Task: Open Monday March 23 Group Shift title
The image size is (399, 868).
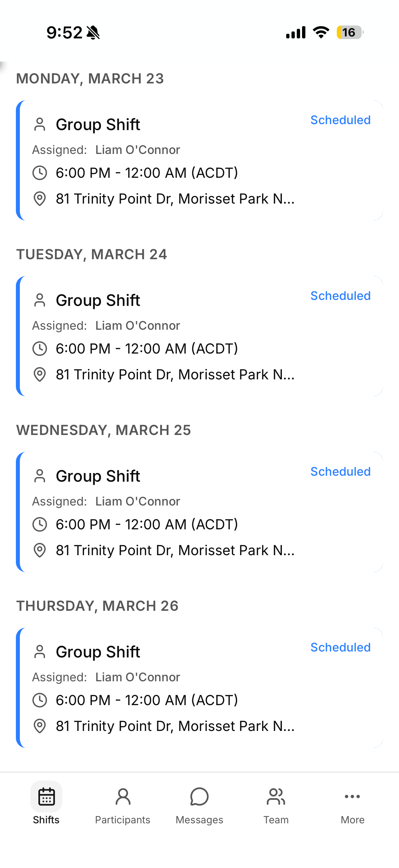Action: pos(98,125)
